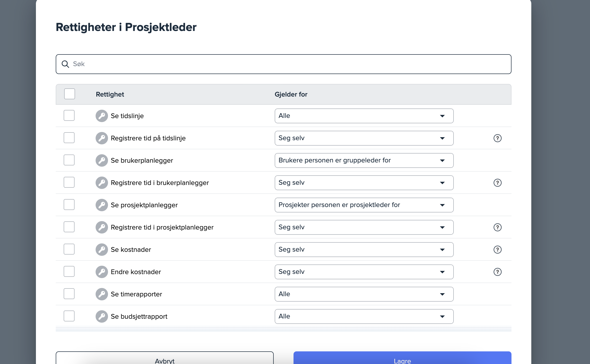Image resolution: width=590 pixels, height=364 pixels.
Task: Open help for Registrere tid i brukerplanlegger
Action: click(x=497, y=183)
